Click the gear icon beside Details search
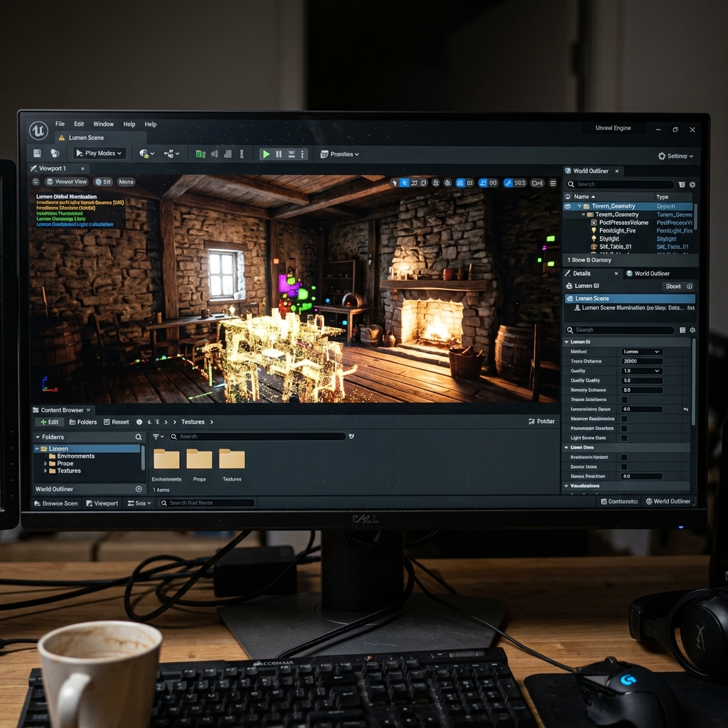Viewport: 728px width, 728px height. point(692,330)
